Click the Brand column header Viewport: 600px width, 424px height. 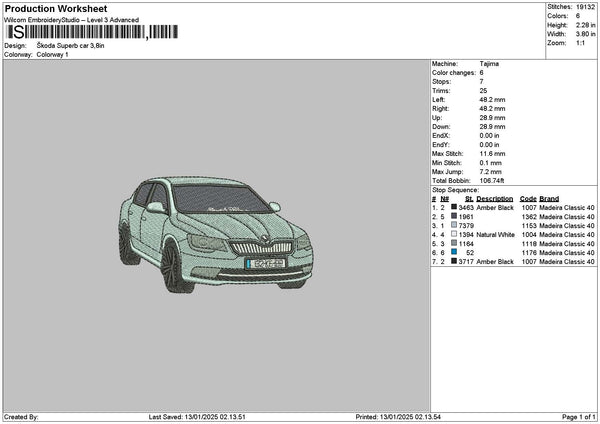549,198
